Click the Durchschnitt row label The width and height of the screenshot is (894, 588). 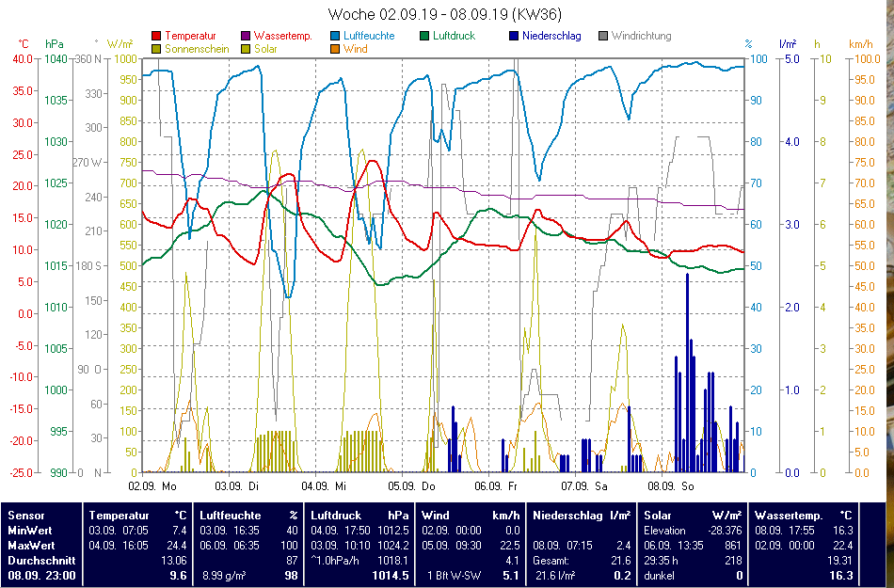(x=41, y=561)
